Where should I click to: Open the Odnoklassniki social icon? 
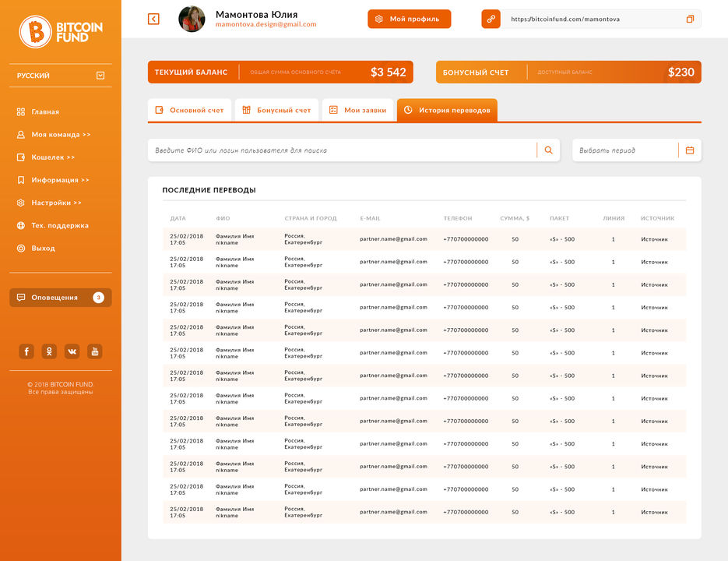coord(49,351)
